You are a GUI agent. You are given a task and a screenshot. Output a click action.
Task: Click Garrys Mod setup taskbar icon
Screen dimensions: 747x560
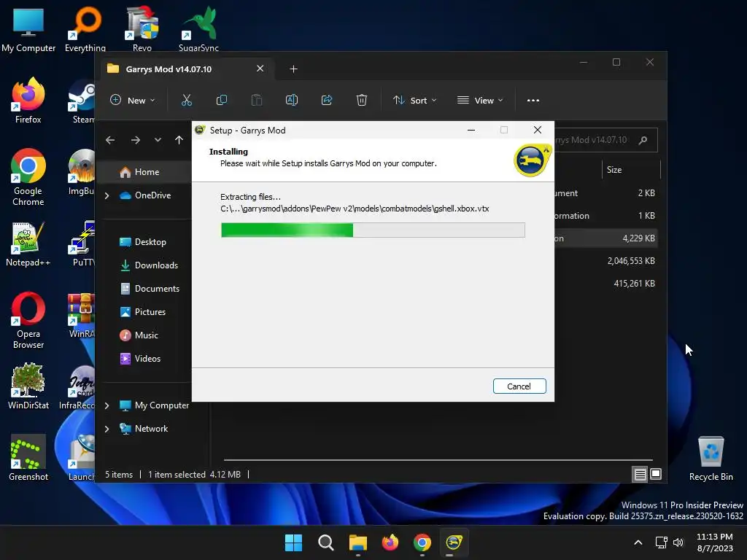pos(454,542)
